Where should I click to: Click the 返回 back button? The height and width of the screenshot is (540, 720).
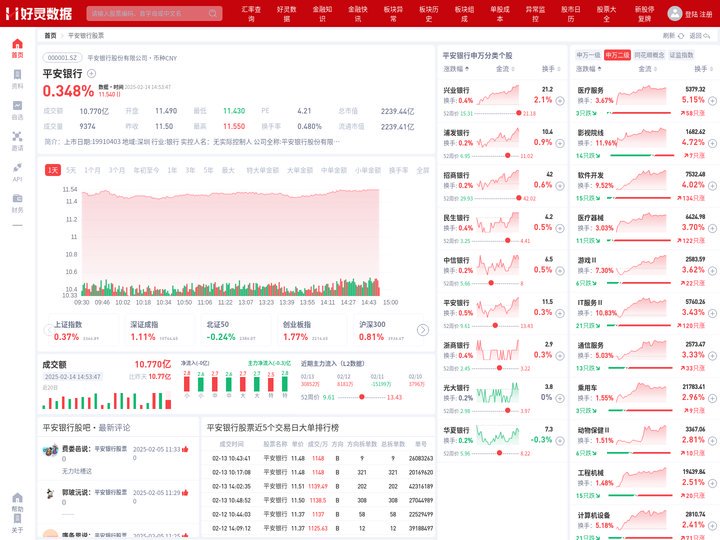(699, 35)
